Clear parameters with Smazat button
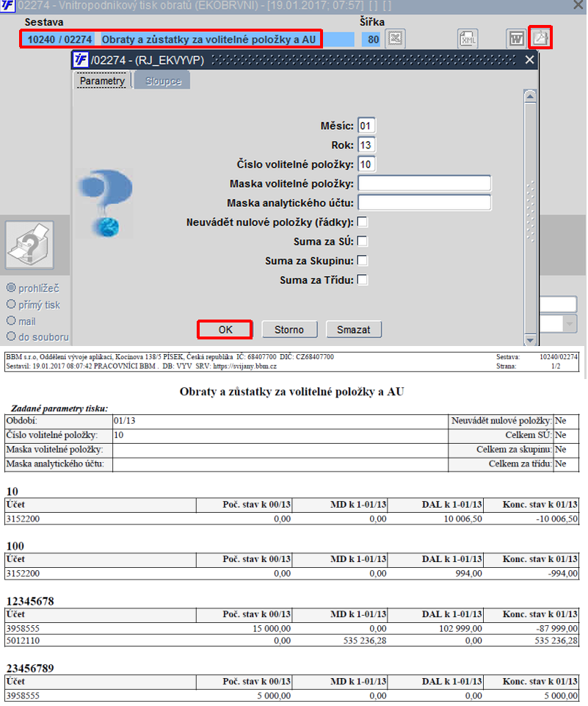This screenshot has height=706, width=588. [x=354, y=330]
